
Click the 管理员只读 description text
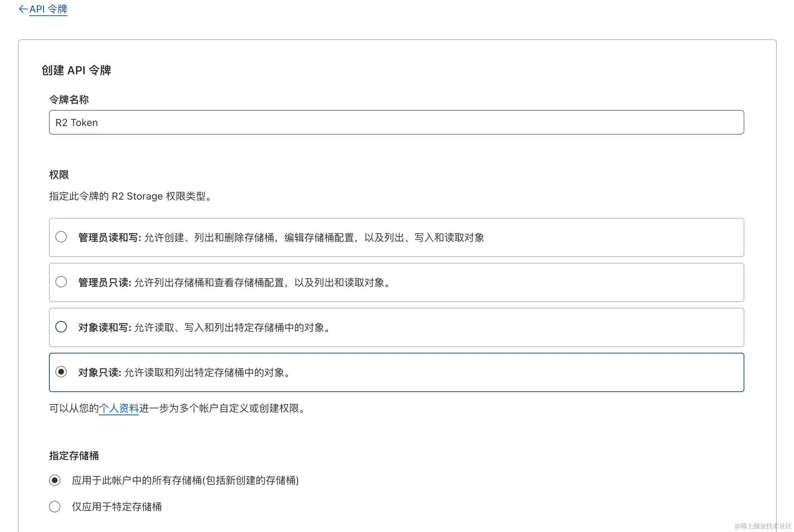click(262, 283)
